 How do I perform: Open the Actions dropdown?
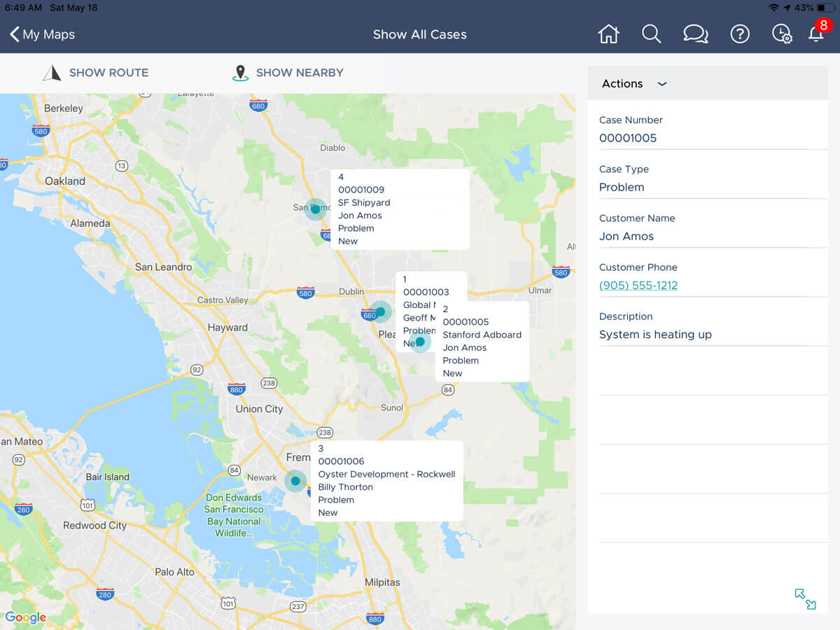pyautogui.click(x=632, y=83)
